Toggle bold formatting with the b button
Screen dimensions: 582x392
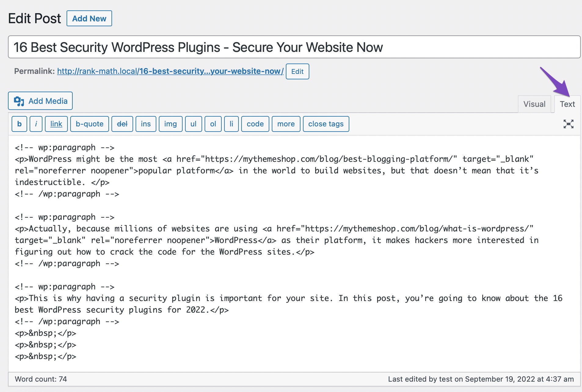19,124
